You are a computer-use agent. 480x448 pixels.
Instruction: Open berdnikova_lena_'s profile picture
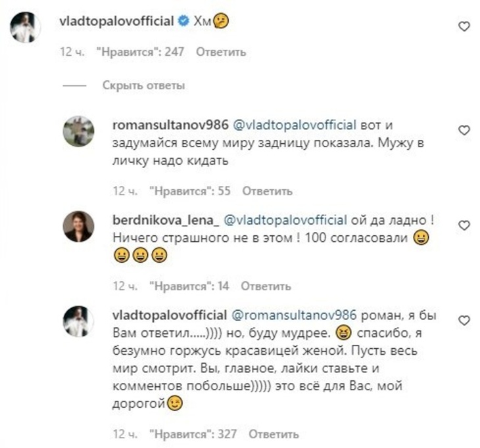(x=78, y=226)
